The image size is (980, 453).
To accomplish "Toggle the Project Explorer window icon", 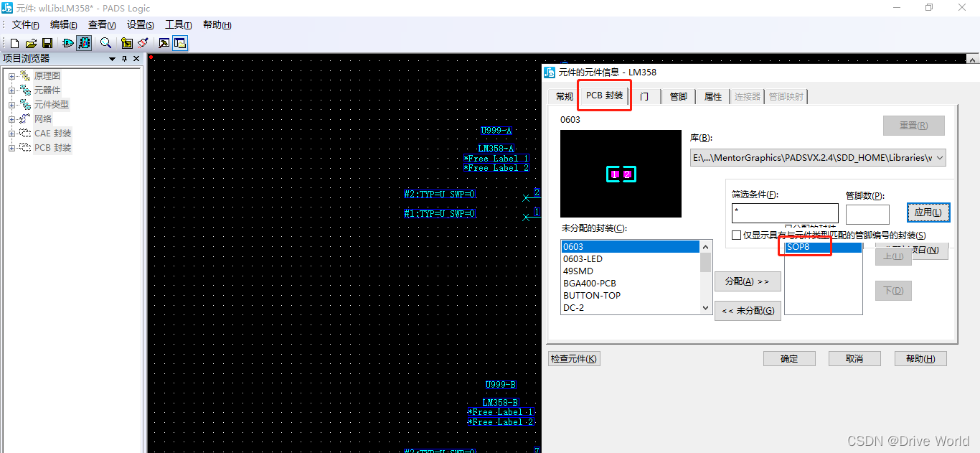I will (180, 43).
